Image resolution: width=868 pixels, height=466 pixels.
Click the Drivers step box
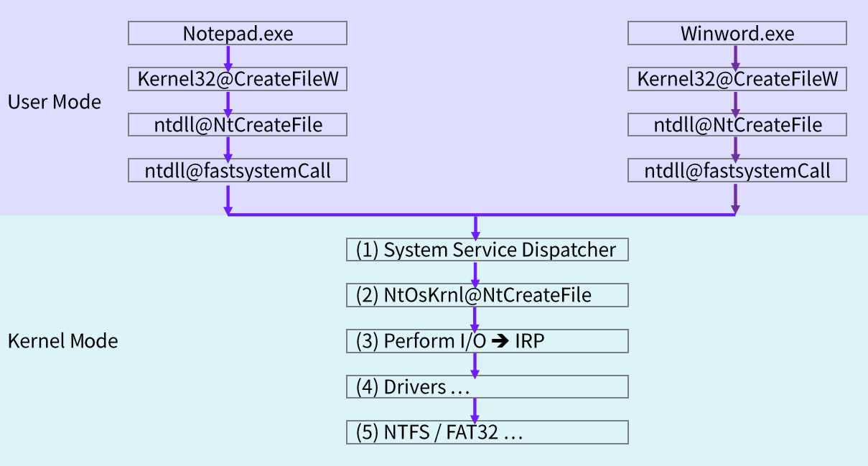click(487, 387)
